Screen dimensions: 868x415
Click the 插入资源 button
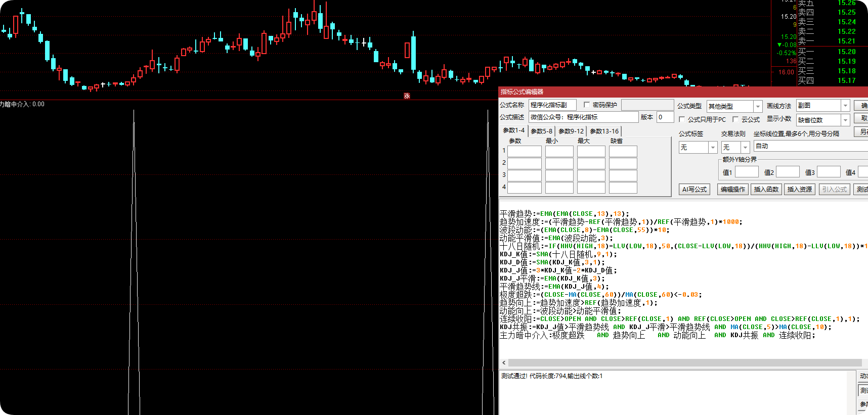(800, 190)
